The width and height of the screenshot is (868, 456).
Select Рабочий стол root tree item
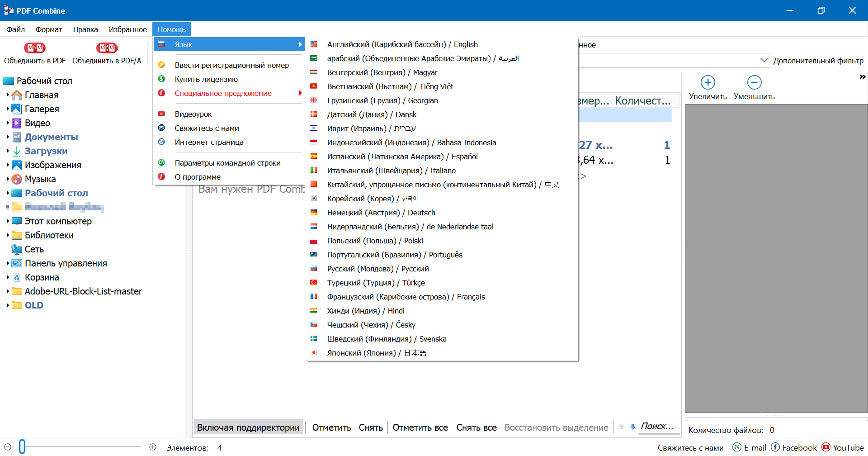point(44,81)
